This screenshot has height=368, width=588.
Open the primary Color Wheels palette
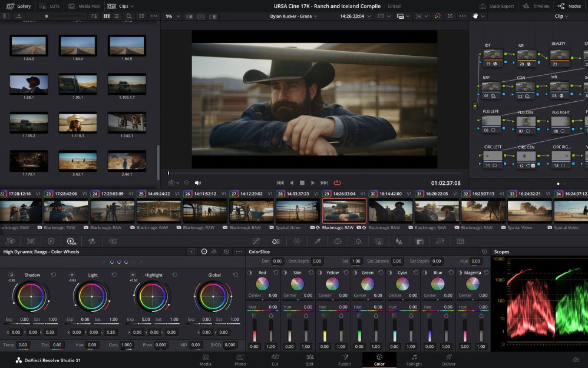(51, 241)
